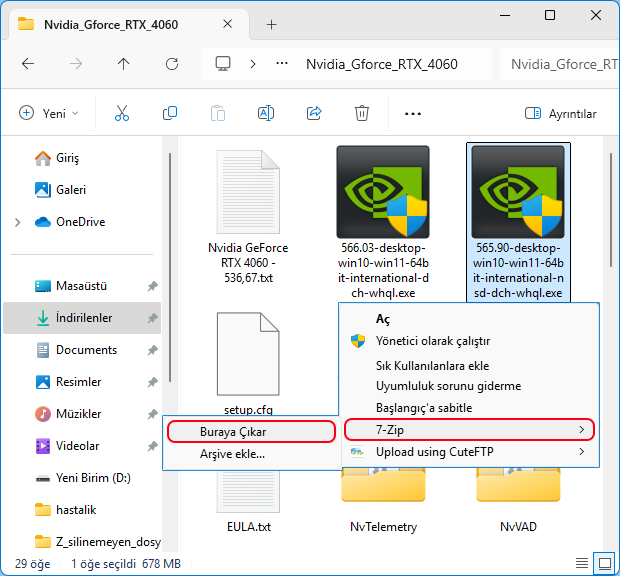Open Videolar in the navigation pane
The image size is (620, 576).
pos(77,446)
